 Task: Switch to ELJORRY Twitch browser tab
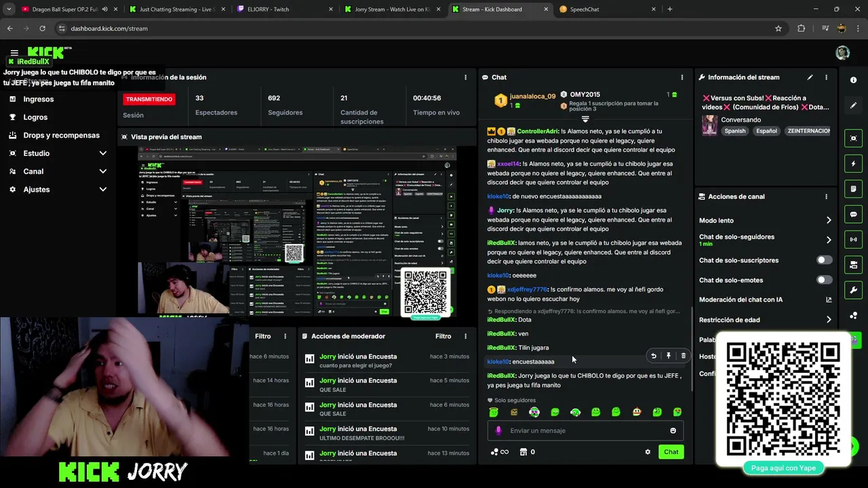tap(285, 9)
